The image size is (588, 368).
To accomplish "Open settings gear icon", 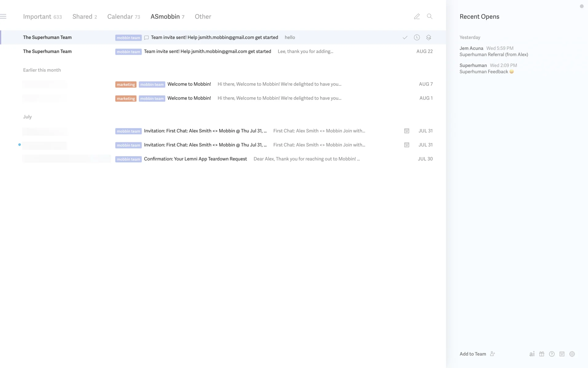I will tap(572, 354).
